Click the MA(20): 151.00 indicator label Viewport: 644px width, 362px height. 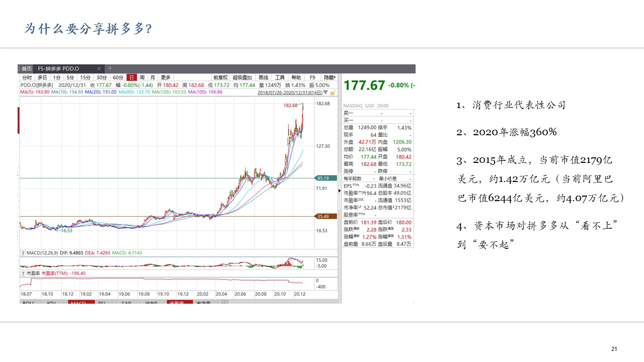[101, 92]
